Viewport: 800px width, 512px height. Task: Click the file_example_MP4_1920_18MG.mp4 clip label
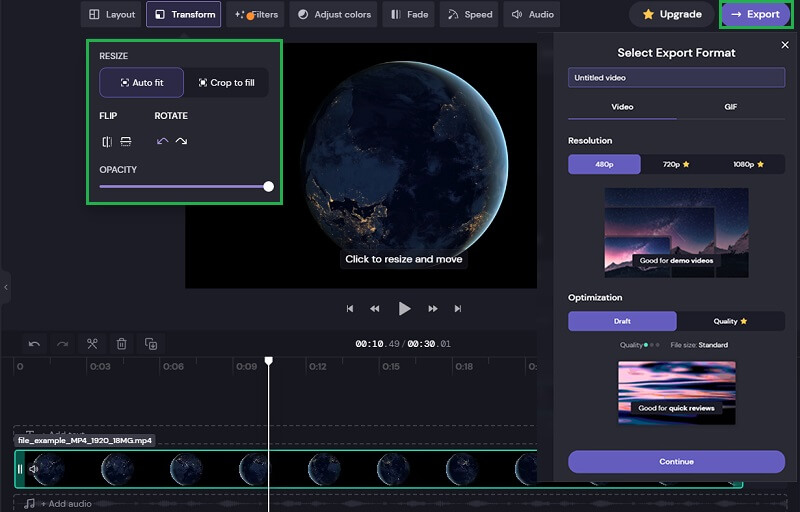click(x=85, y=440)
